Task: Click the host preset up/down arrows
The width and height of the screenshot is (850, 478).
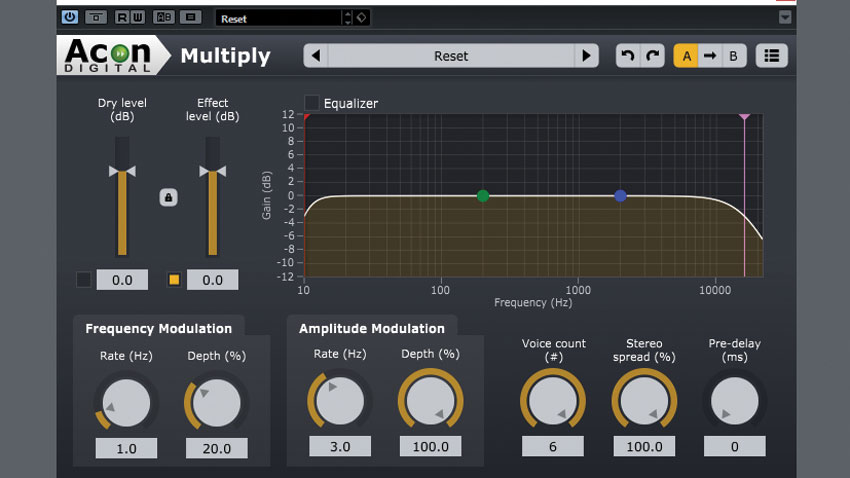Action: point(347,18)
